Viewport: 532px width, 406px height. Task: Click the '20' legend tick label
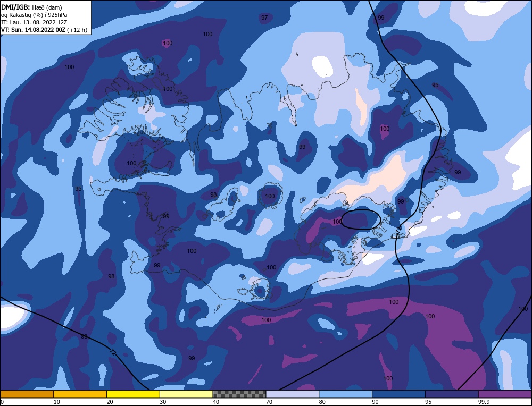tap(110, 402)
